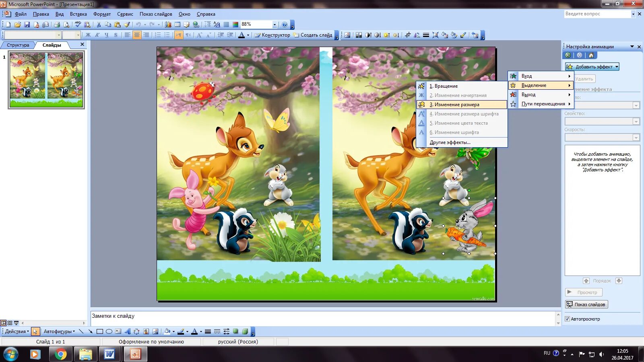The width and height of the screenshot is (644, 362).
Task: Click the Заметки к слайду notes field
Action: (323, 318)
